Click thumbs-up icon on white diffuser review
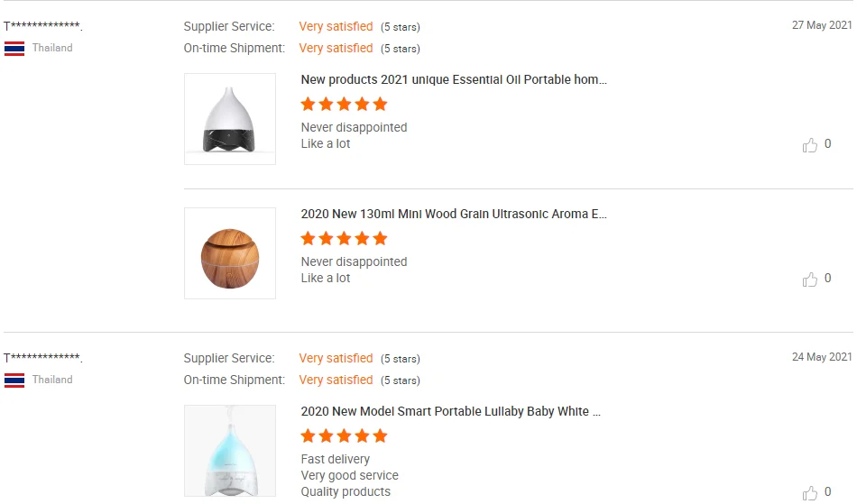Image resolution: width=857 pixels, height=504 pixels. click(810, 145)
